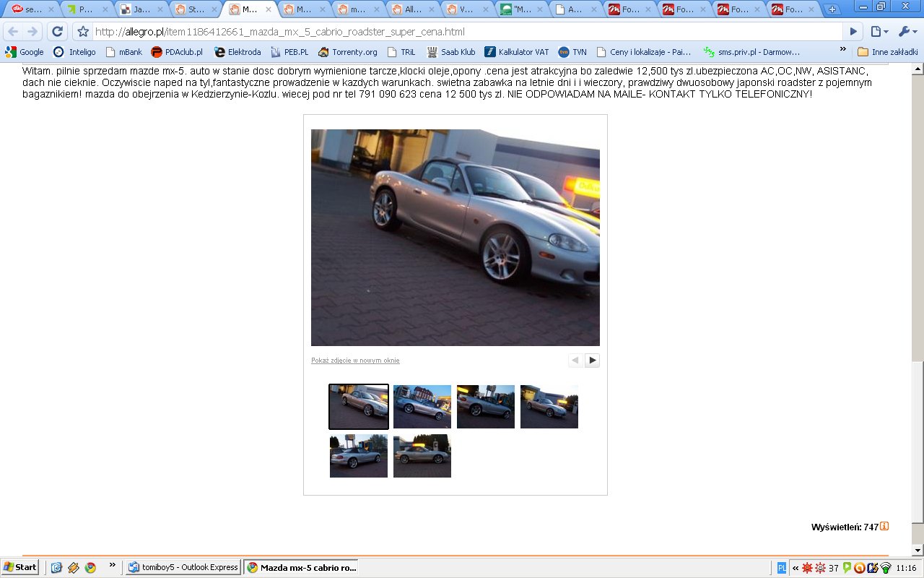Image resolution: width=924 pixels, height=578 pixels.
Task: Select the fourth thumbnail in the top row
Action: [549, 407]
